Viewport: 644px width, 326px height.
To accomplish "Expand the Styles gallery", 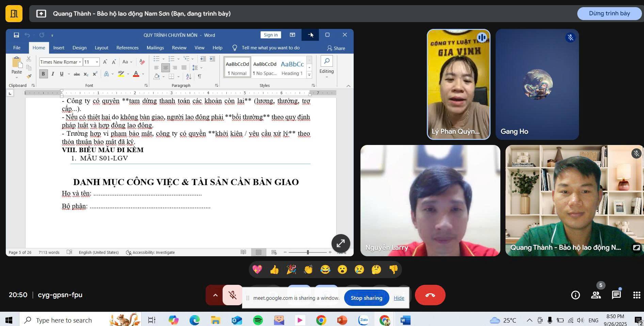I will 309,75.
